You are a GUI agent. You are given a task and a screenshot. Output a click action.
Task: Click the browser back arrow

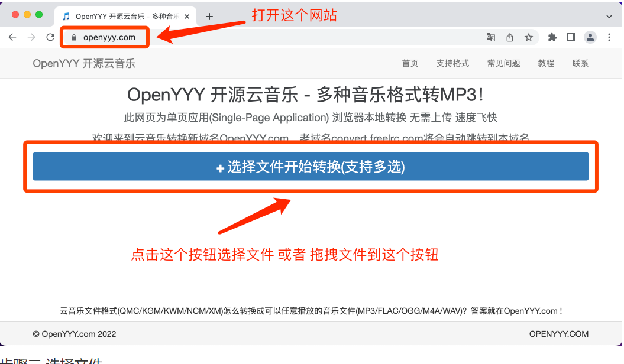[12, 37]
